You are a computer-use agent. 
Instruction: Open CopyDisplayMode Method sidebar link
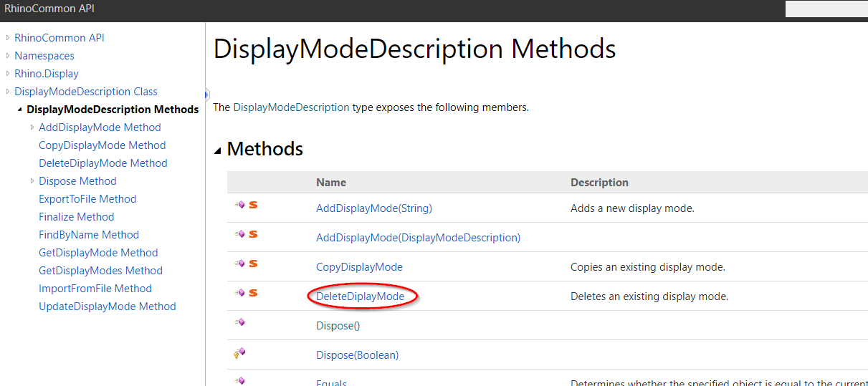click(102, 145)
